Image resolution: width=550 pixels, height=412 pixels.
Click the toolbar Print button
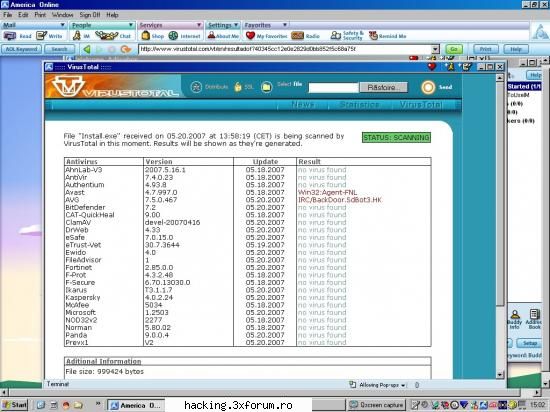(485, 49)
